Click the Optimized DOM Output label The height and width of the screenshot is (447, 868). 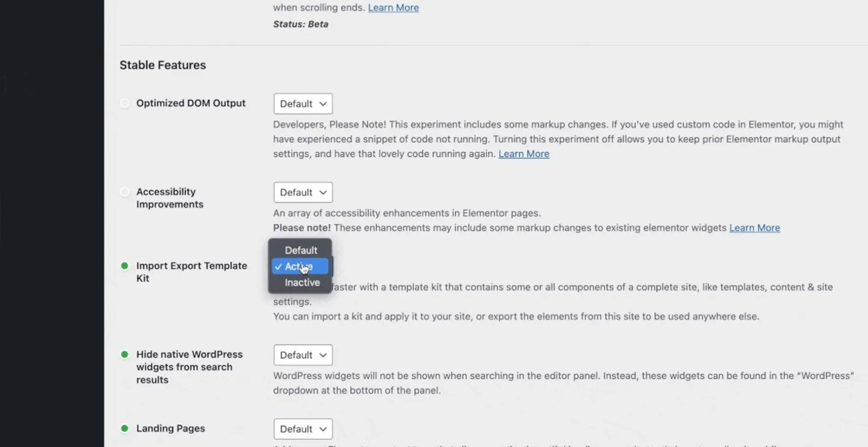[x=191, y=103]
